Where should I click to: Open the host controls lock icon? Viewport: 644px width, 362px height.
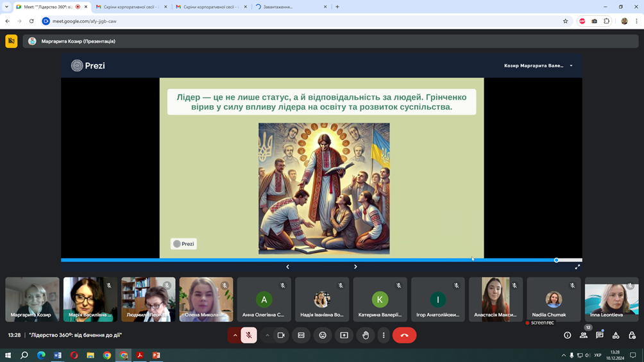point(632,335)
